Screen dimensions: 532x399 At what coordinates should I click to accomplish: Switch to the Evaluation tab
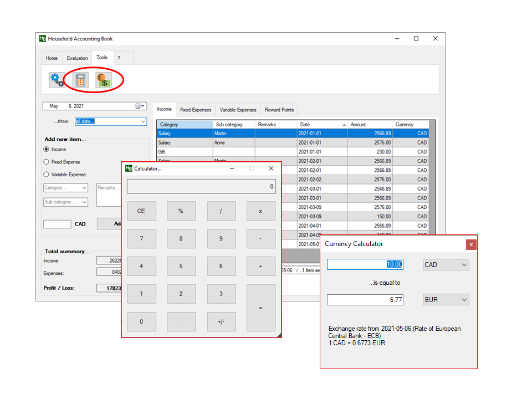click(x=77, y=58)
